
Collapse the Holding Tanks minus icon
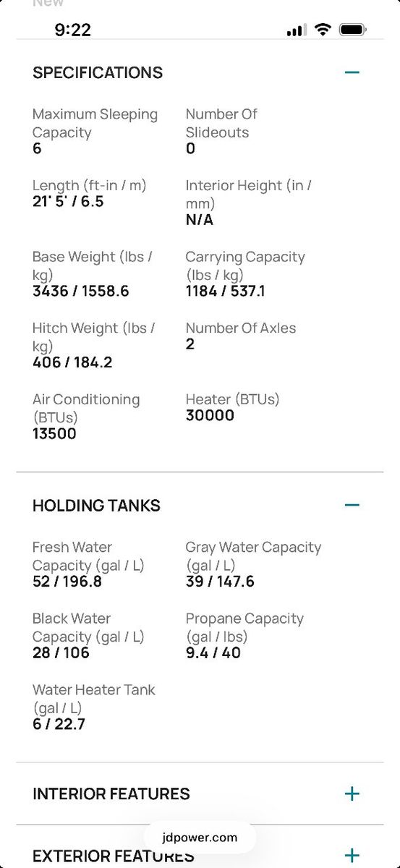pos(352,505)
